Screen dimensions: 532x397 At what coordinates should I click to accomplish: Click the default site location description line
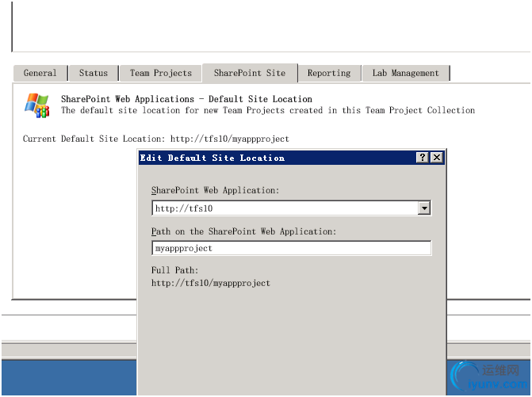tap(268, 110)
